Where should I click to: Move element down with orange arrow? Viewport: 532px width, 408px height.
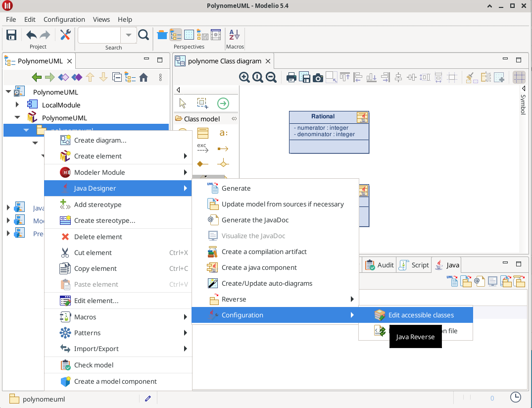pyautogui.click(x=103, y=77)
